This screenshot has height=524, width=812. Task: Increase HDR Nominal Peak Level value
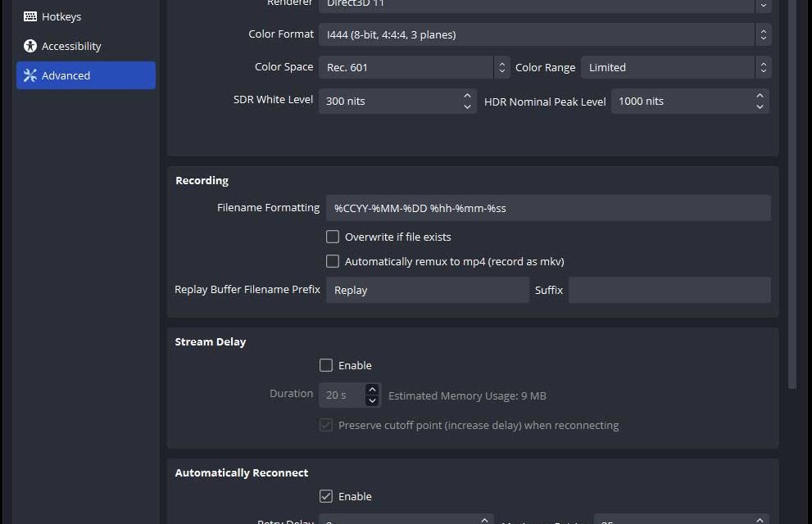tap(760, 96)
